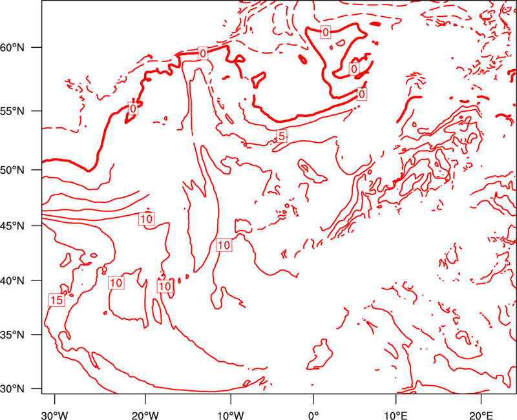This screenshot has width=517, height=420.
Task: Select the 55°N latitude label
Action: click(12, 111)
